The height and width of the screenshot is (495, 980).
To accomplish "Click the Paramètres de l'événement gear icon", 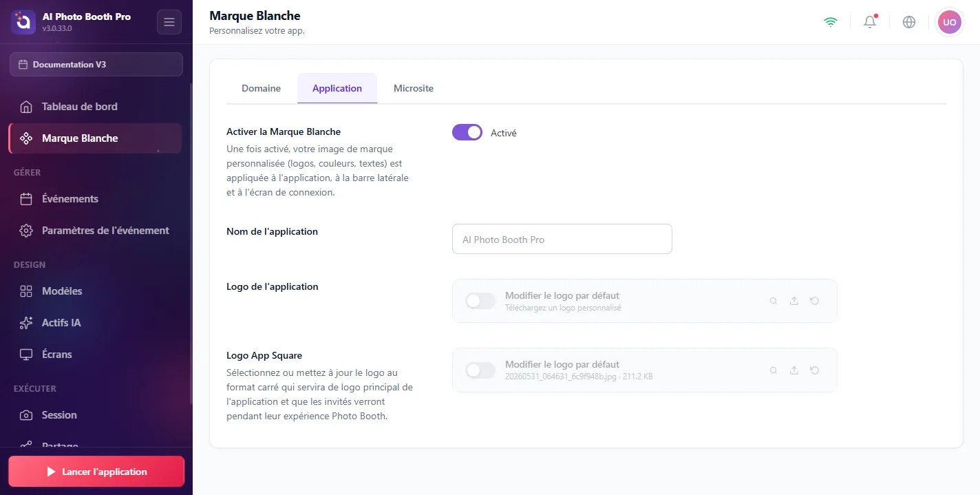I will 26,231.
